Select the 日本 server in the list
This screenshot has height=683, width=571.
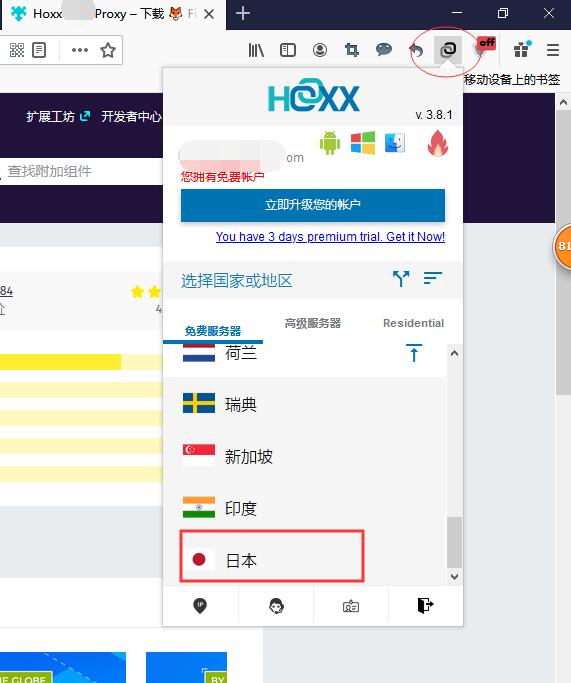tap(272, 556)
